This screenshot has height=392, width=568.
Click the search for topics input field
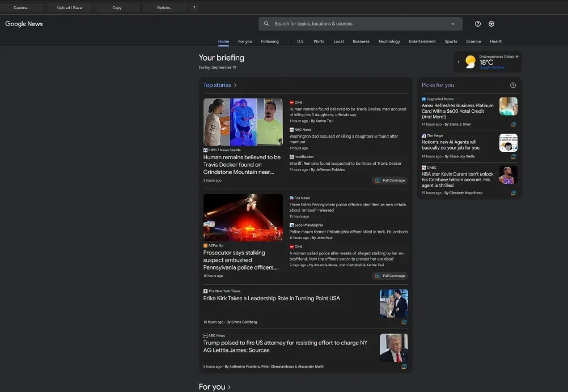(357, 24)
